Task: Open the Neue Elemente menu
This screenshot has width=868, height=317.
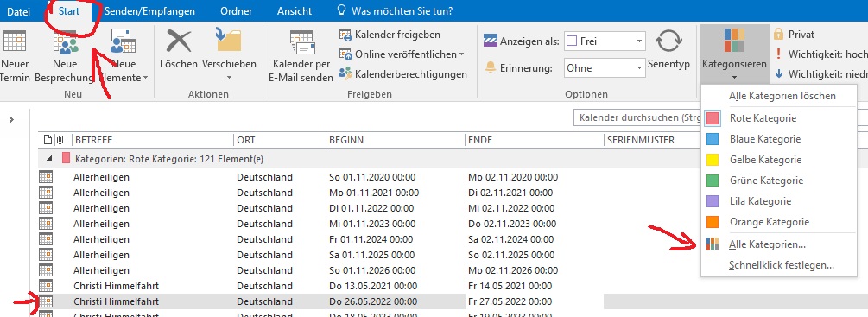Action: click(123, 56)
